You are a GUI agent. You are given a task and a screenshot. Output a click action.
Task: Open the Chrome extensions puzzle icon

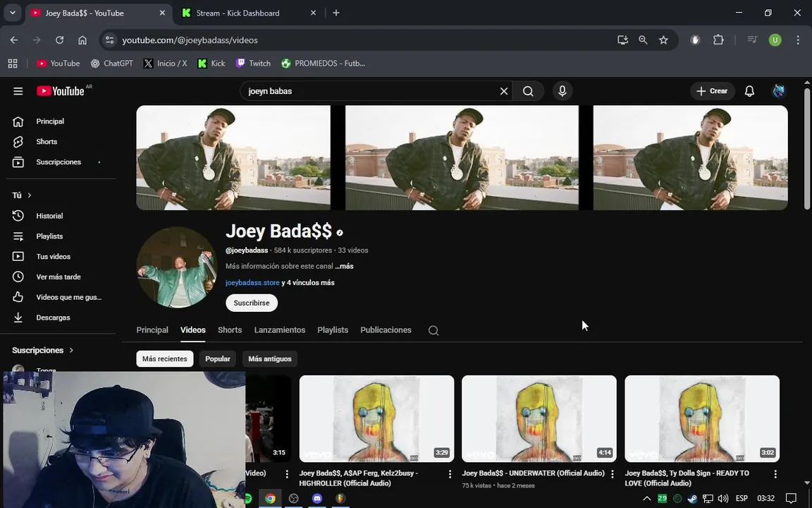click(x=718, y=40)
